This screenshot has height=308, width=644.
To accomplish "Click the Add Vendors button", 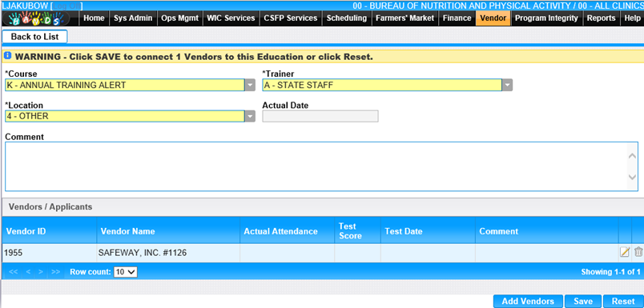I will pyautogui.click(x=528, y=301).
